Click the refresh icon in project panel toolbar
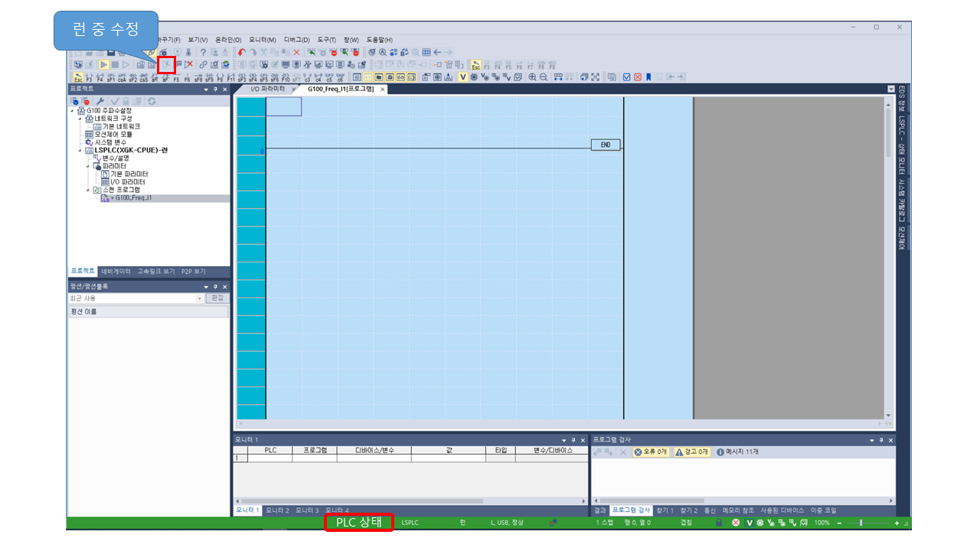 pyautogui.click(x=152, y=102)
